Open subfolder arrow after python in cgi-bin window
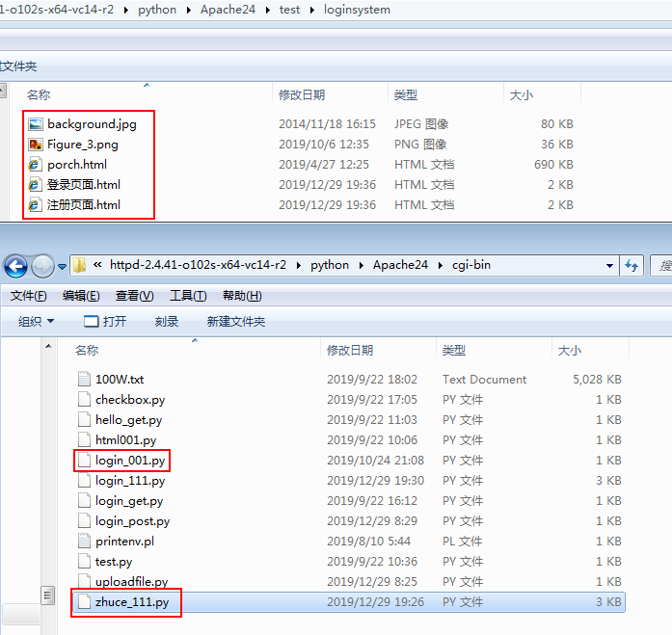The height and width of the screenshot is (635, 672). [x=362, y=266]
